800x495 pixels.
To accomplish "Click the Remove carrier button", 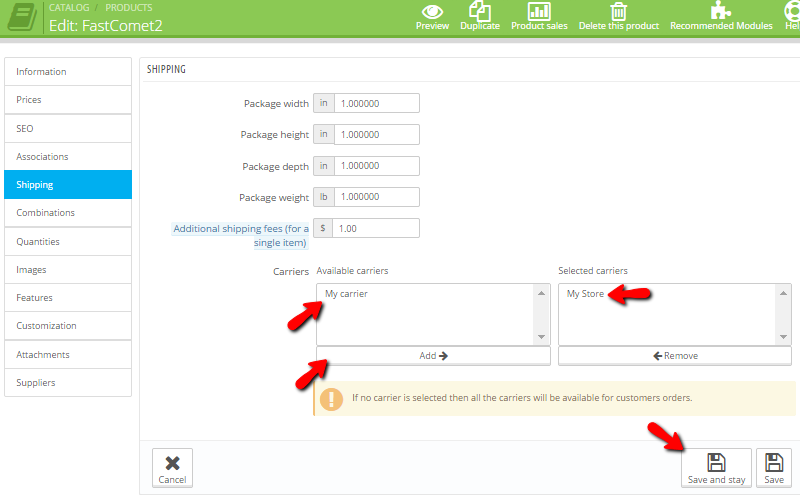I will pos(675,356).
